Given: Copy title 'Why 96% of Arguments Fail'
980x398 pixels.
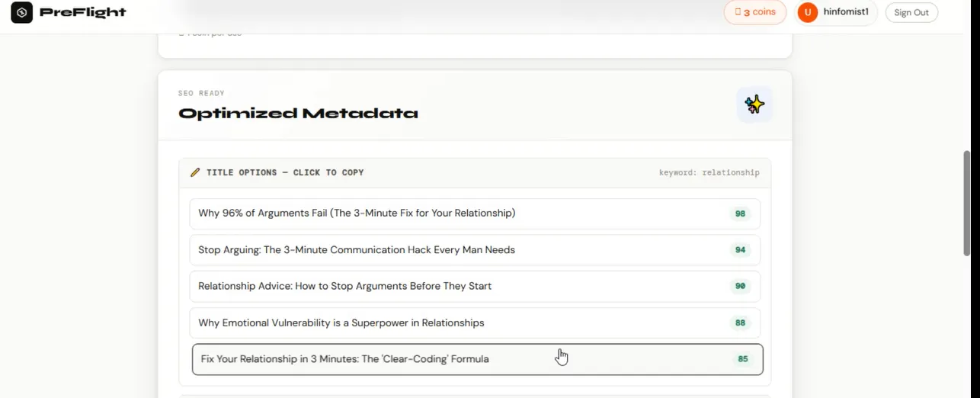Looking at the screenshot, I should (x=475, y=213).
